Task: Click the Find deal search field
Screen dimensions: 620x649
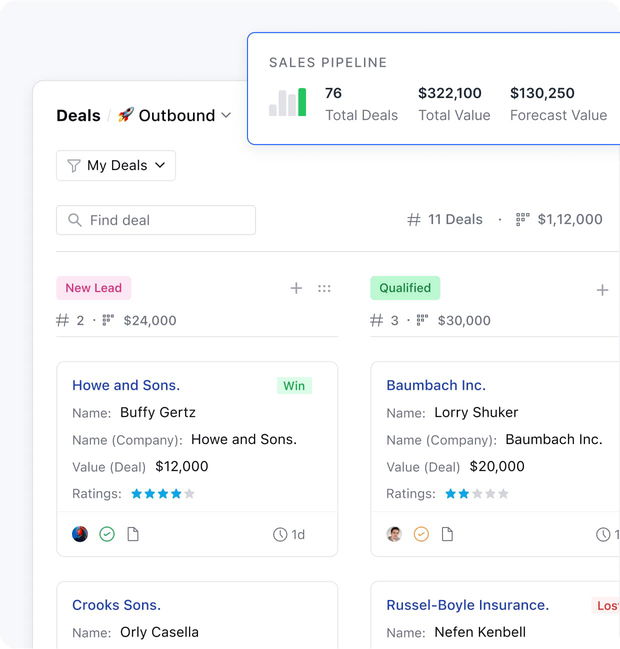Action: click(x=156, y=220)
